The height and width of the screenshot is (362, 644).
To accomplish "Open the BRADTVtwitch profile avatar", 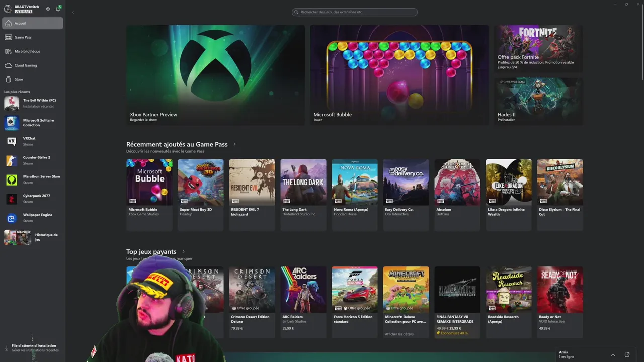I will [8, 9].
